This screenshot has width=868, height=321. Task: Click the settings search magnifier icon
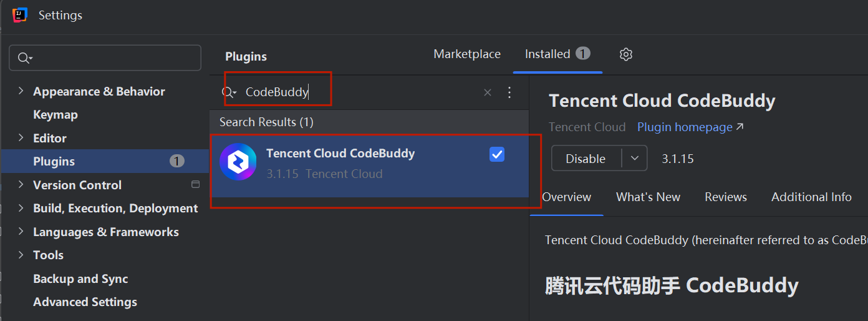pos(24,58)
